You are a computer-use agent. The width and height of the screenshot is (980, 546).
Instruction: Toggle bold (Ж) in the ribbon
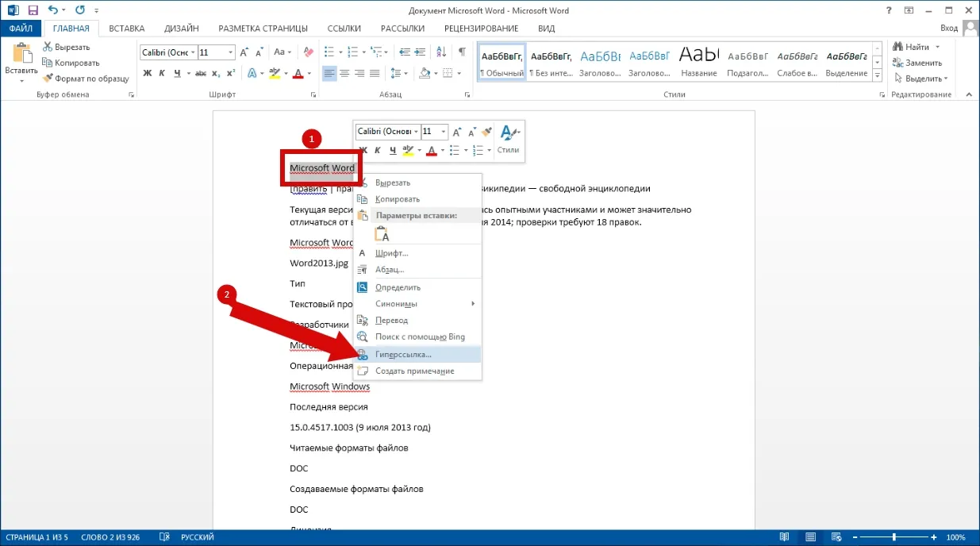(147, 73)
